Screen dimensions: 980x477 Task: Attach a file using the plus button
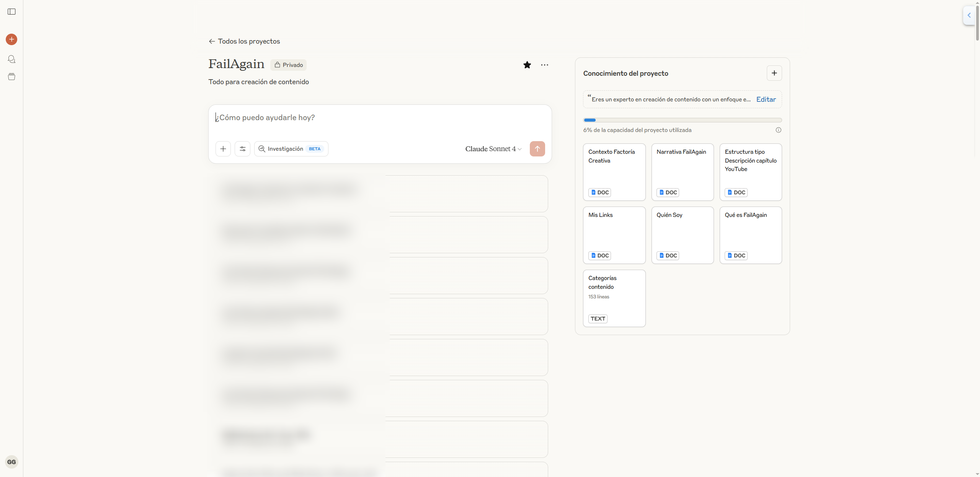pos(223,149)
